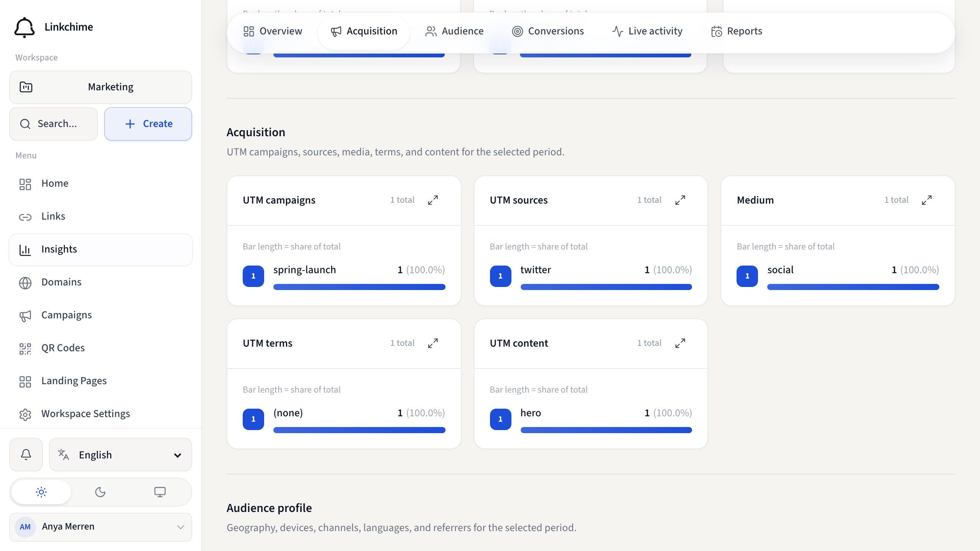980x551 pixels.
Task: Switch to the Overview tab
Action: pyautogui.click(x=273, y=31)
